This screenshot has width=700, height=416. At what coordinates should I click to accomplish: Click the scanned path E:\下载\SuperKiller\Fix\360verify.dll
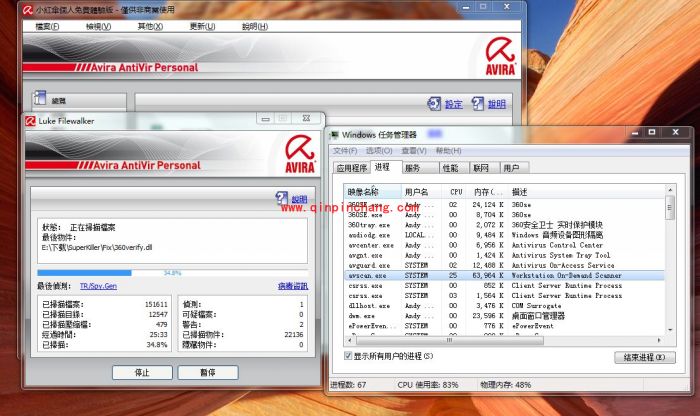click(x=97, y=247)
